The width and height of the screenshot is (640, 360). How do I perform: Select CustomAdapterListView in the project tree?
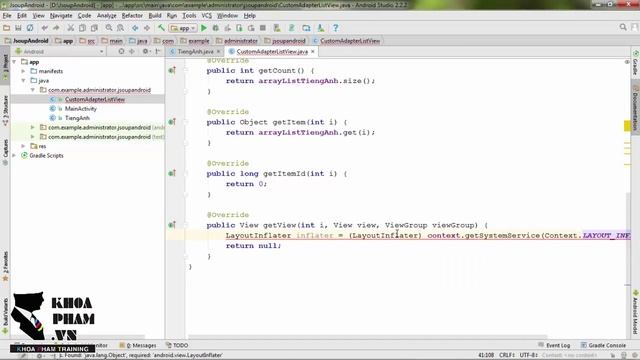(x=95, y=99)
